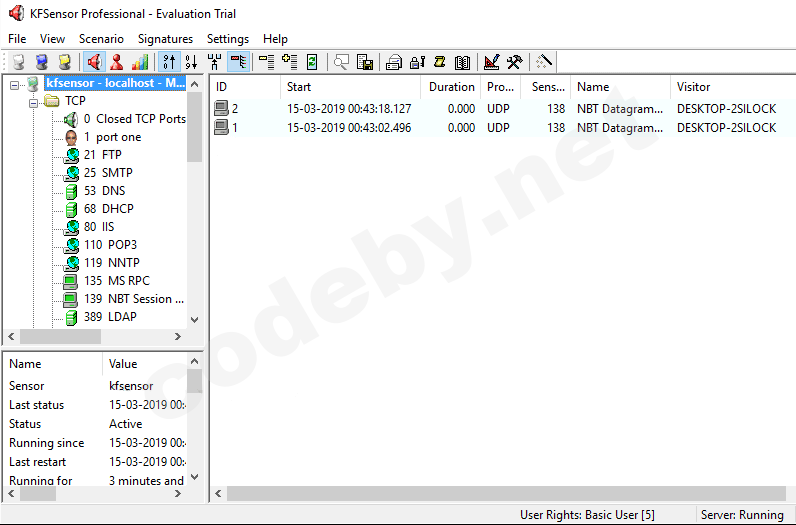The height and width of the screenshot is (525, 796).
Task: Open the File menu
Action: click(x=17, y=39)
